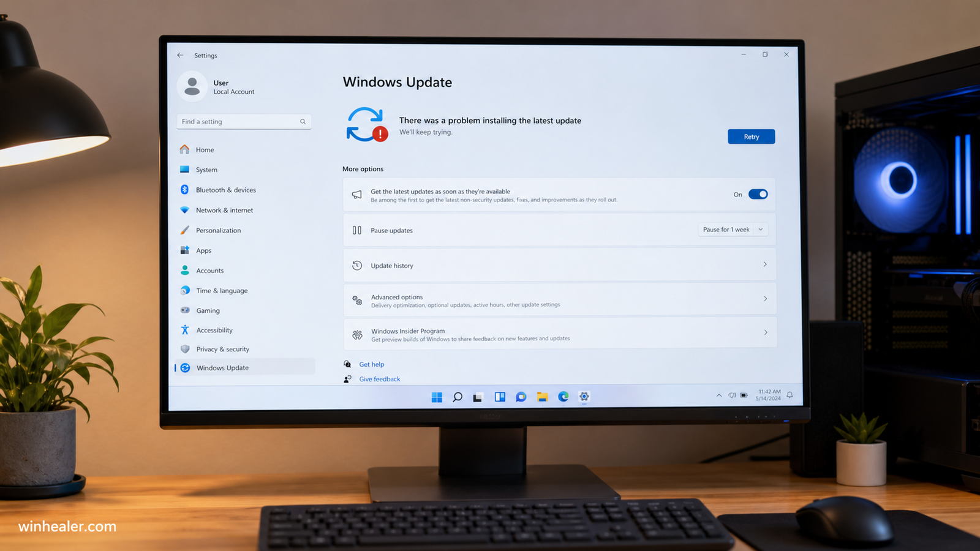Click the Retry button
Image resolution: width=980 pixels, height=551 pixels.
(752, 137)
